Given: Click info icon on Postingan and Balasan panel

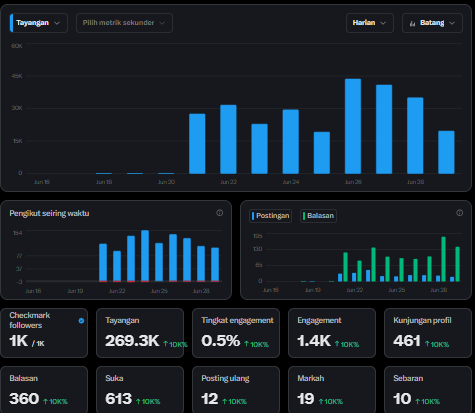Looking at the screenshot, I should pyautogui.click(x=459, y=213).
